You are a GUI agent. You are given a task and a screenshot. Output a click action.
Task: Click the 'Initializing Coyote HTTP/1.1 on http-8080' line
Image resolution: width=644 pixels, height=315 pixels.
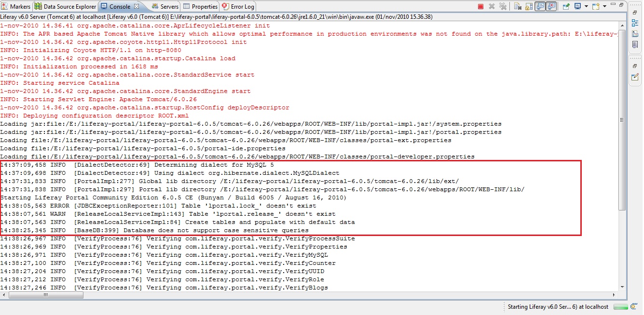click(x=91, y=50)
